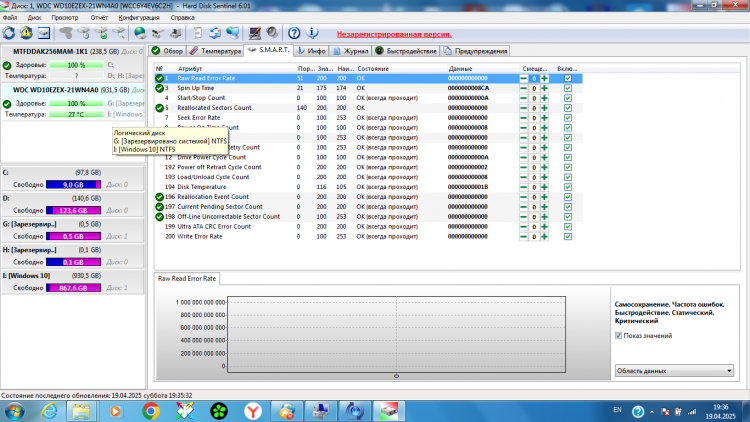This screenshot has width=750, height=422.
Task: Click the EN language indicator in tray
Action: click(x=617, y=410)
